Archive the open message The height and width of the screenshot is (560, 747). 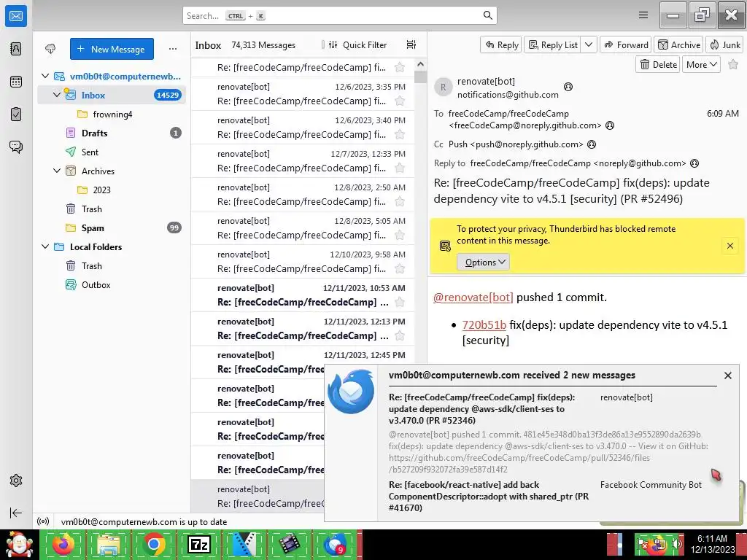point(679,44)
